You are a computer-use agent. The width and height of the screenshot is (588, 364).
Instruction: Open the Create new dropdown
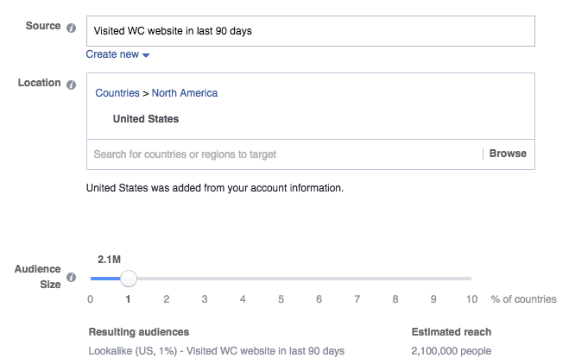tap(117, 54)
